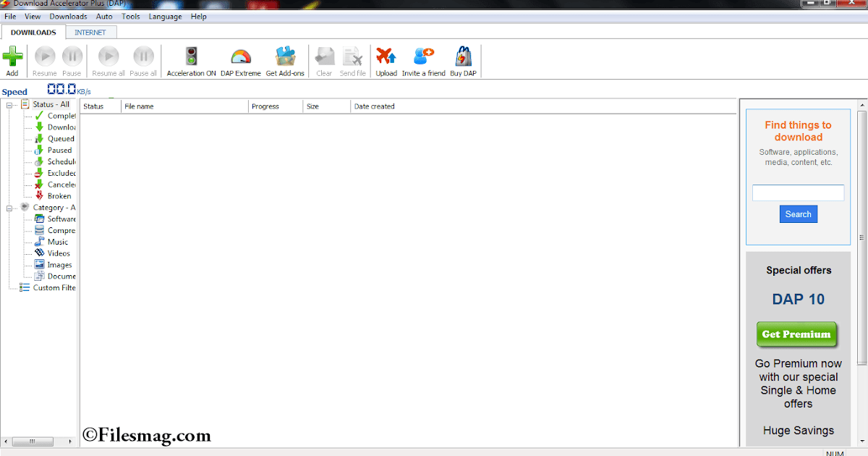Click the scroll left arrow under tree

5,442
